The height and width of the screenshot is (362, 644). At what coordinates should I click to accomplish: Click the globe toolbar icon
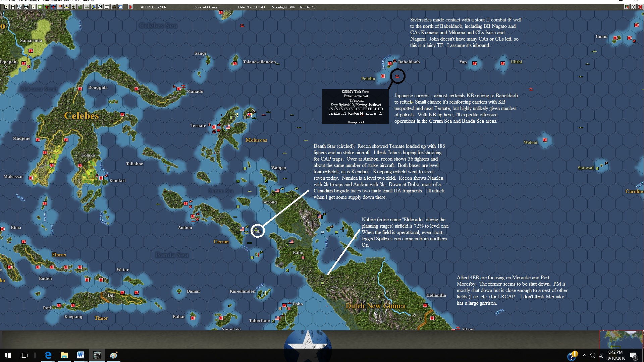tap(93, 7)
